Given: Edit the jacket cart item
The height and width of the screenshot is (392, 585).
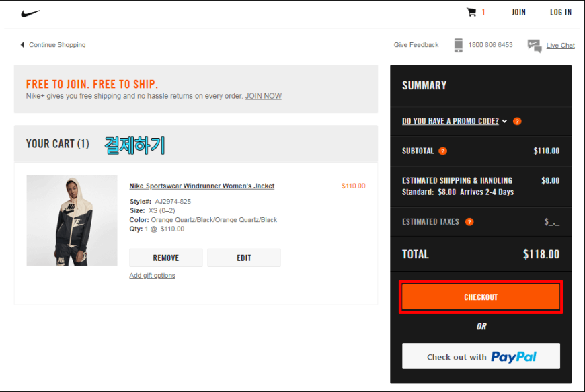Looking at the screenshot, I should click(x=244, y=258).
